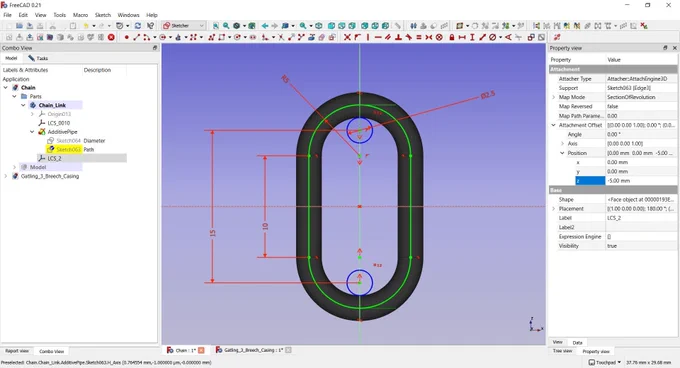
Task: Open the Sketcher workbench dropdown
Action: point(183,26)
